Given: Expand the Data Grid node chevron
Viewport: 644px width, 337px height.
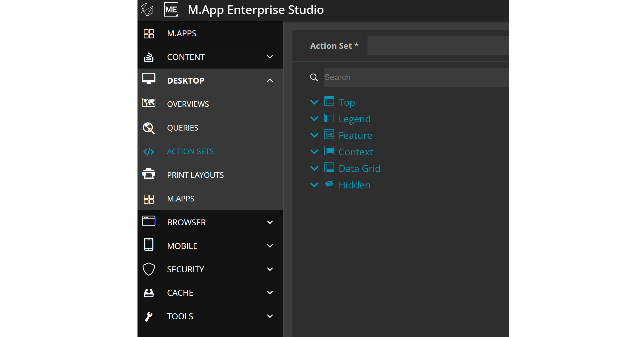Looking at the screenshot, I should [314, 168].
